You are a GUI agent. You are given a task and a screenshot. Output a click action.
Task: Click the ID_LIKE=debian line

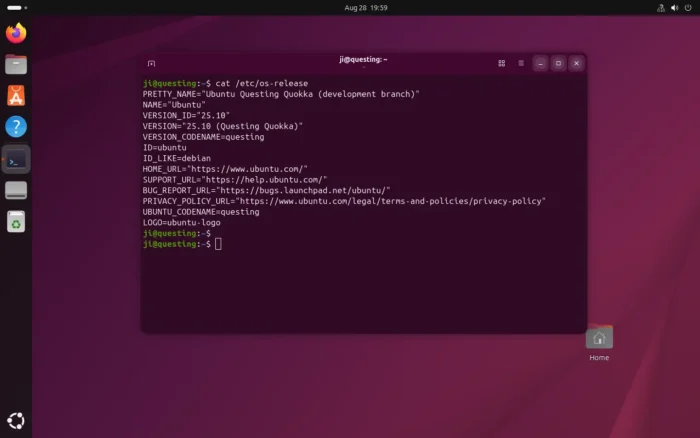click(x=176, y=159)
